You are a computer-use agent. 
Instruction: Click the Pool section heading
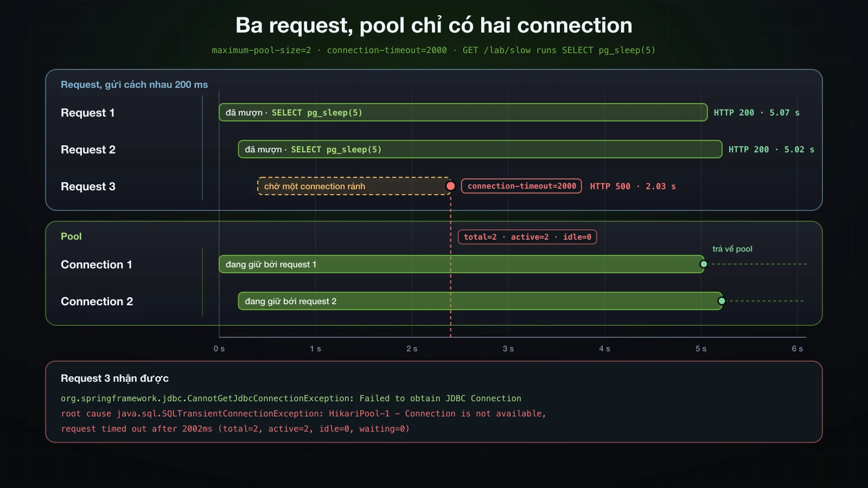[x=71, y=236]
